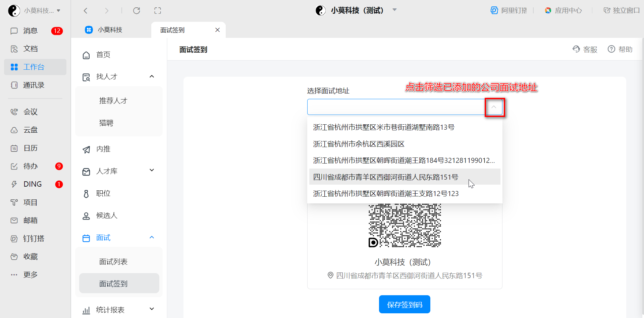Screen dimensions: 644x318
Task: Open the 文档 documents icon
Action: click(14, 49)
